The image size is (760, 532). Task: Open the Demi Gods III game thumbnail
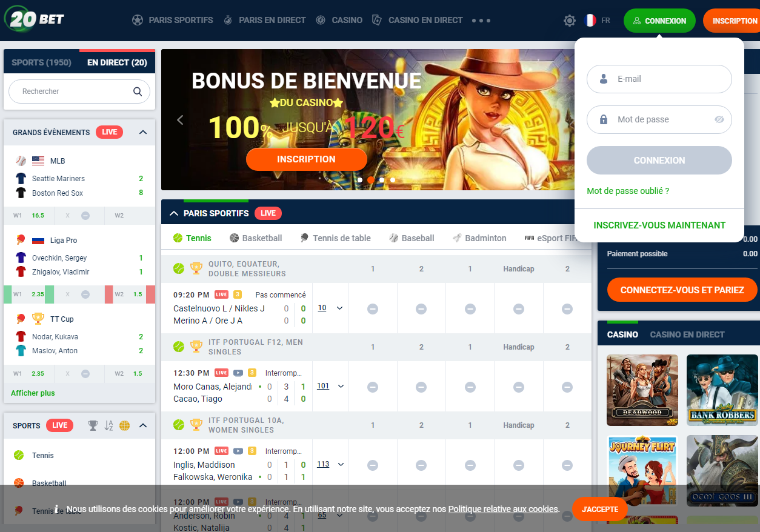pyautogui.click(x=722, y=471)
